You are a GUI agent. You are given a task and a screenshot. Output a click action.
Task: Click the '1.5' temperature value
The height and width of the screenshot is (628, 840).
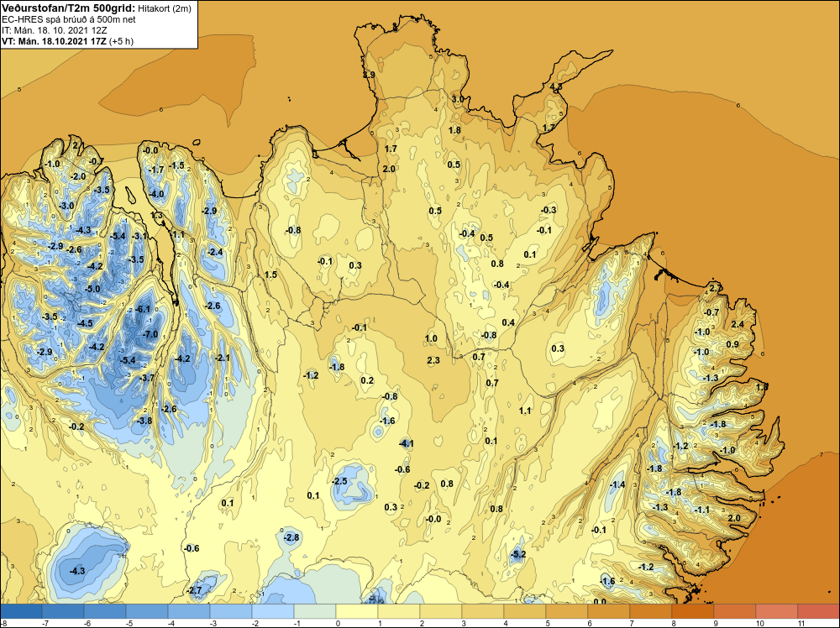pos(270,275)
